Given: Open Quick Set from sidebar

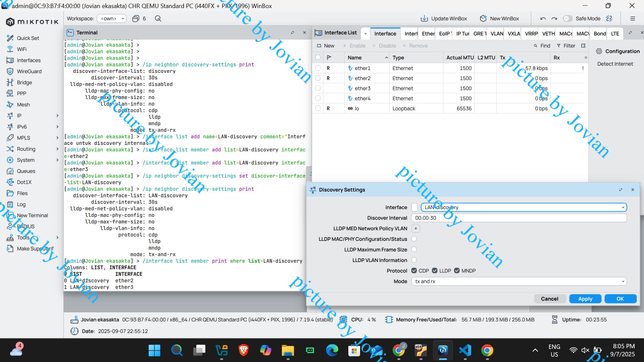Looking at the screenshot, I should [28, 38].
